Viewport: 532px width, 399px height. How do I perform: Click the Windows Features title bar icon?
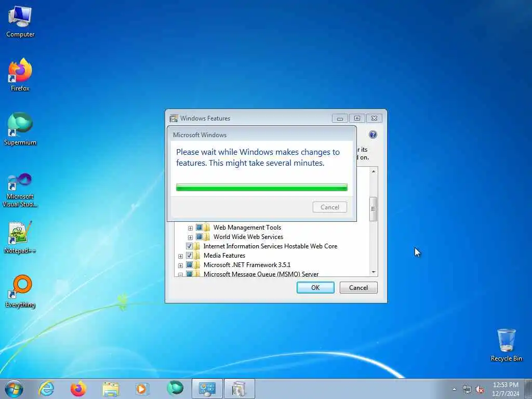(x=174, y=118)
